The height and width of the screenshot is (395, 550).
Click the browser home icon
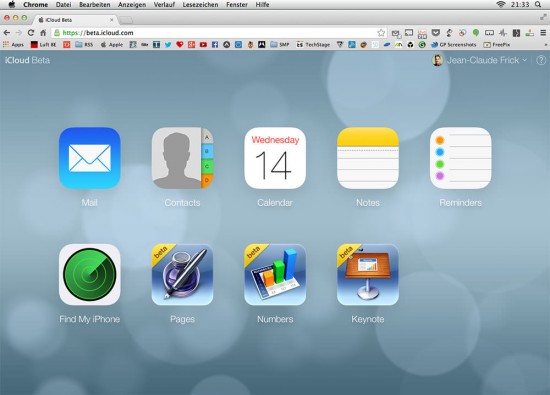(43, 33)
